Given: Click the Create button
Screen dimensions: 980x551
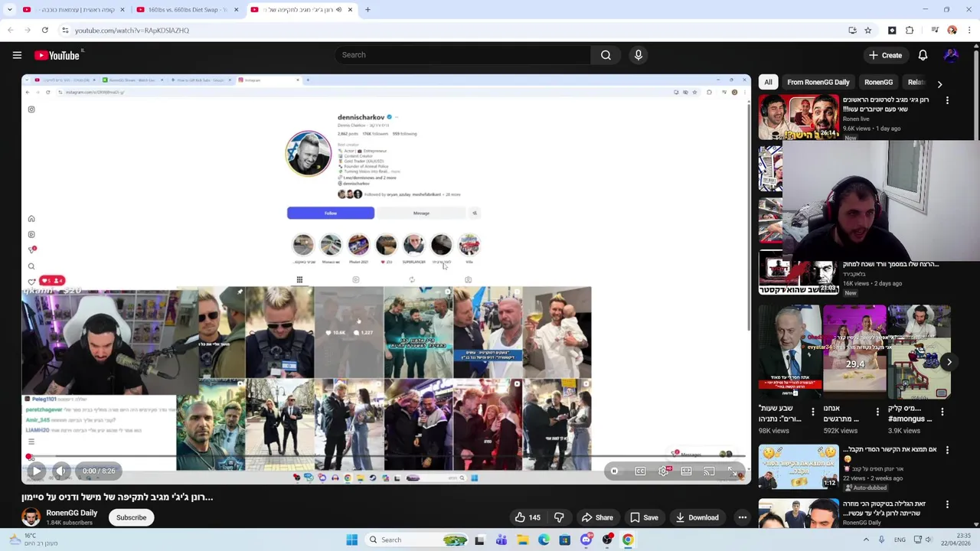Looking at the screenshot, I should point(885,55).
